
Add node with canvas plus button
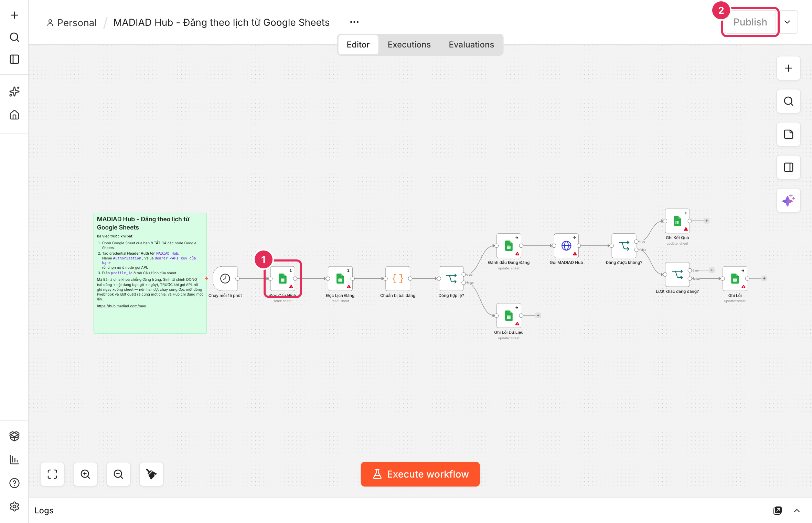click(789, 68)
